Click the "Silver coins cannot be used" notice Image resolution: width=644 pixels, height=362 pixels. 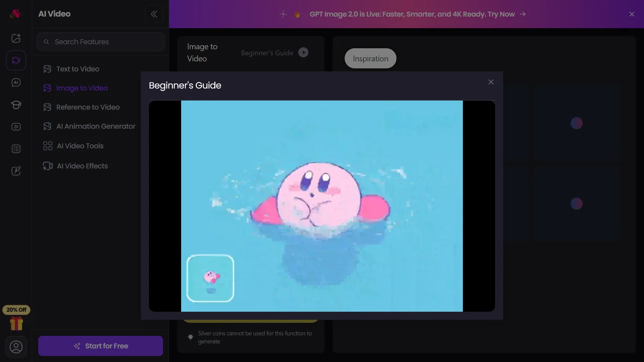pos(255,337)
